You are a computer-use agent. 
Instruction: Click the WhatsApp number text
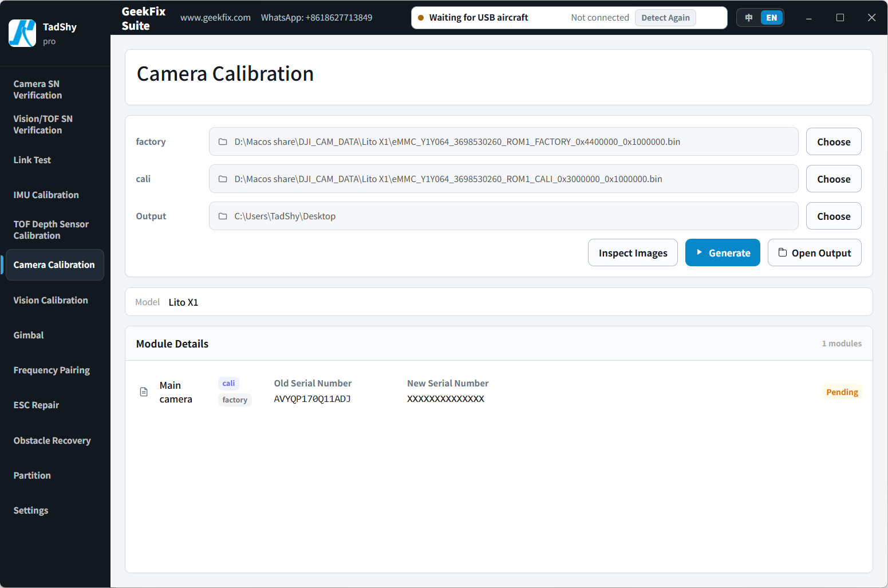317,18
